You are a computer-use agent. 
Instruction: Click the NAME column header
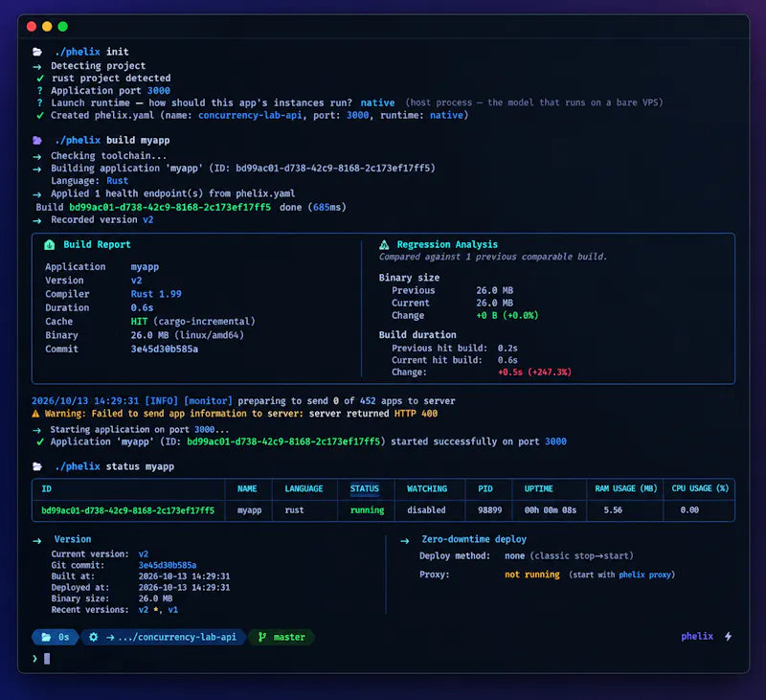click(247, 488)
